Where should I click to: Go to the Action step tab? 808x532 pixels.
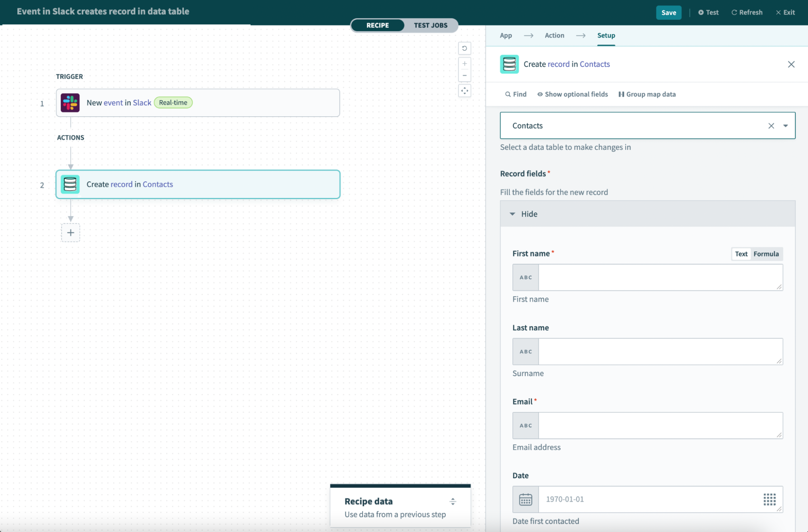tap(554, 35)
